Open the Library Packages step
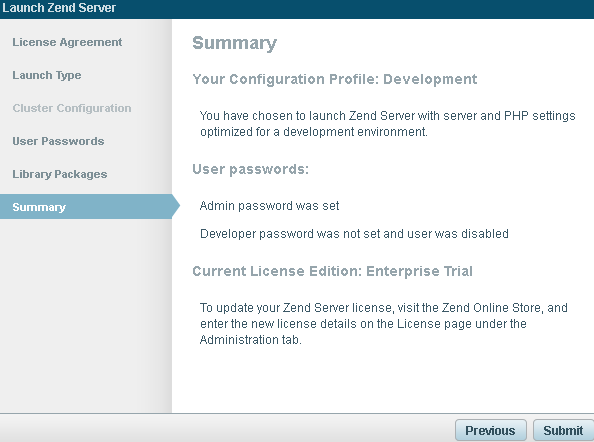 click(59, 174)
